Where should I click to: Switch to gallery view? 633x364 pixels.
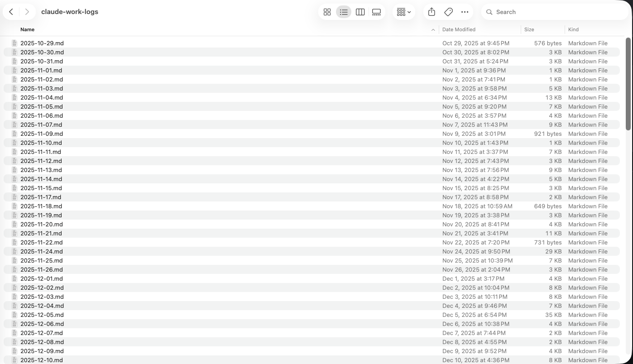(x=376, y=12)
